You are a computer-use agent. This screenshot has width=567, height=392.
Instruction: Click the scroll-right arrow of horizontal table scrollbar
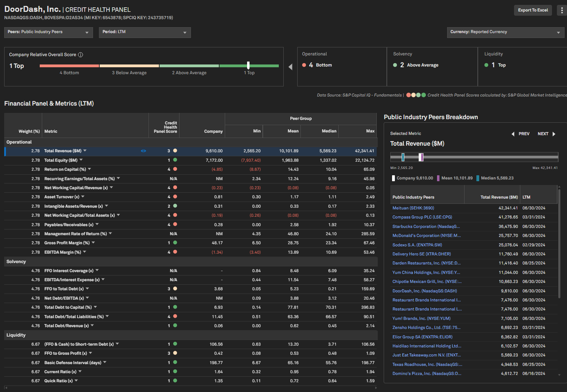[375, 387]
